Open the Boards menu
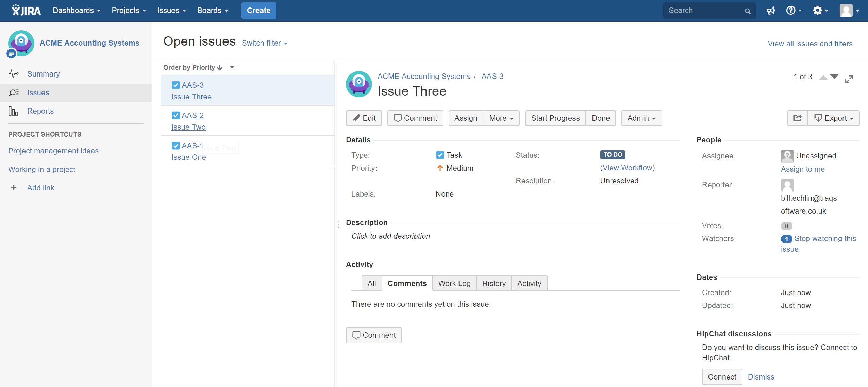Viewport: 868px width, 387px height. click(213, 10)
